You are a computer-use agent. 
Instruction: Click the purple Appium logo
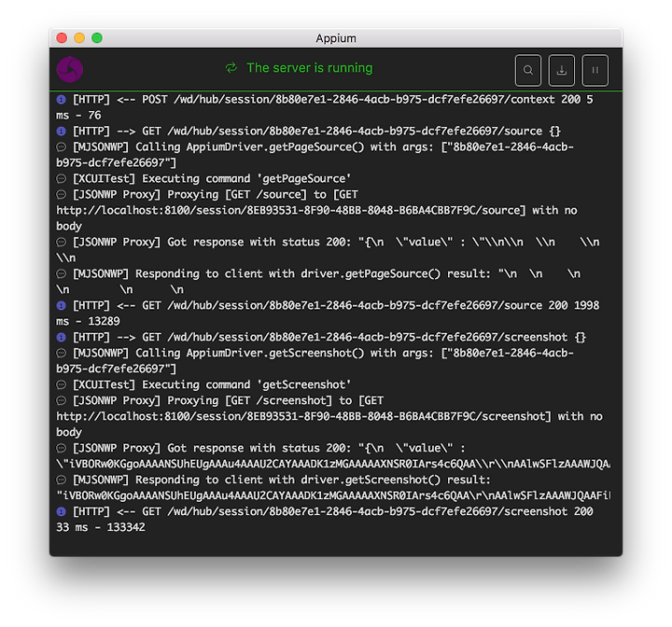(x=69, y=69)
